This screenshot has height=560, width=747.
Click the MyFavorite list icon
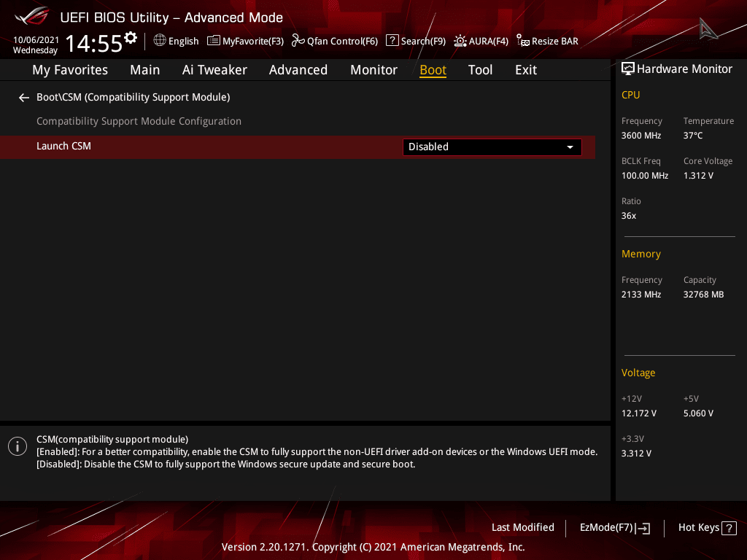tap(214, 41)
